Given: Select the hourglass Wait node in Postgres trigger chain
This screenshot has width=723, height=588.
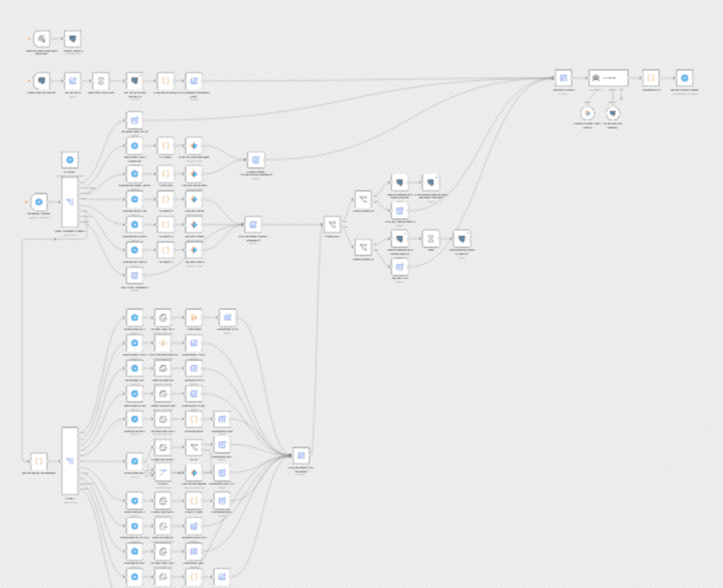Looking at the screenshot, I should pyautogui.click(x=100, y=81).
